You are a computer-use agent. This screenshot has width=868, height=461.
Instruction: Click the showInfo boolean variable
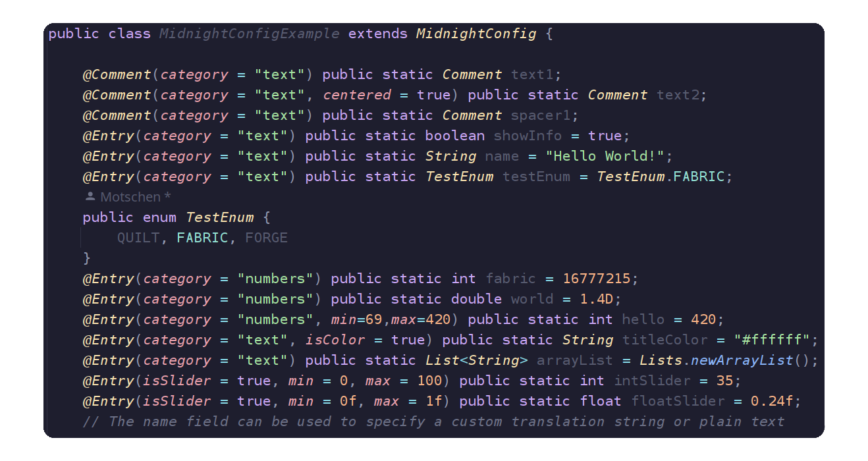click(x=528, y=136)
